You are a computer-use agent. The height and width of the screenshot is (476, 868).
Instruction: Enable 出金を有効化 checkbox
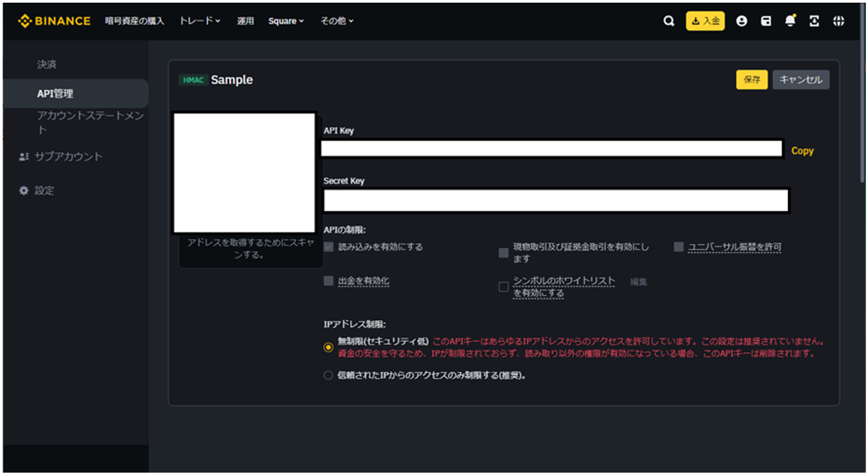pos(329,281)
